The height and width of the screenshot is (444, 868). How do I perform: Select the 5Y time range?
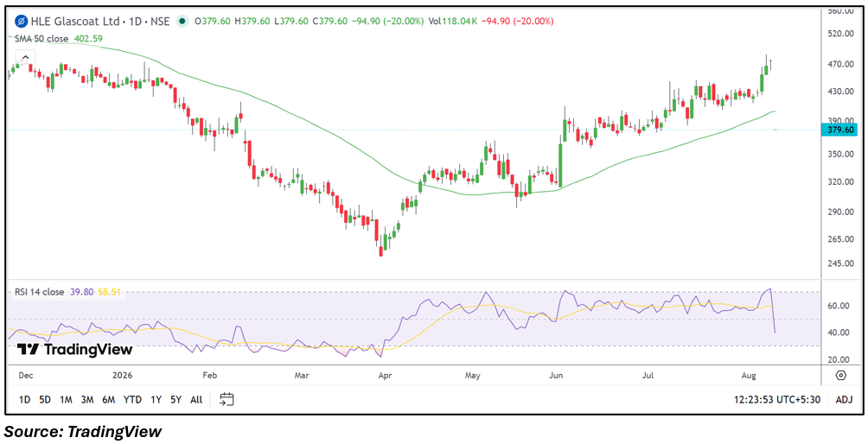click(x=176, y=399)
